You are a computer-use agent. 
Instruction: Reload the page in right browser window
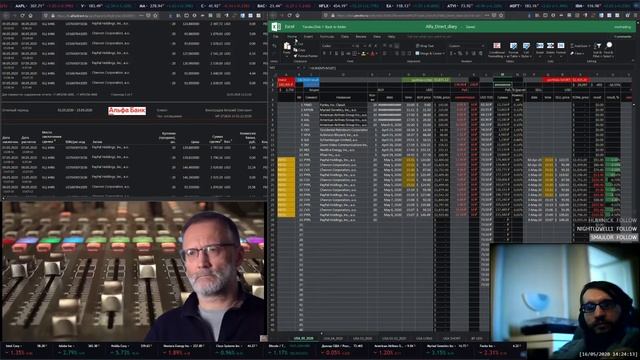click(x=289, y=15)
